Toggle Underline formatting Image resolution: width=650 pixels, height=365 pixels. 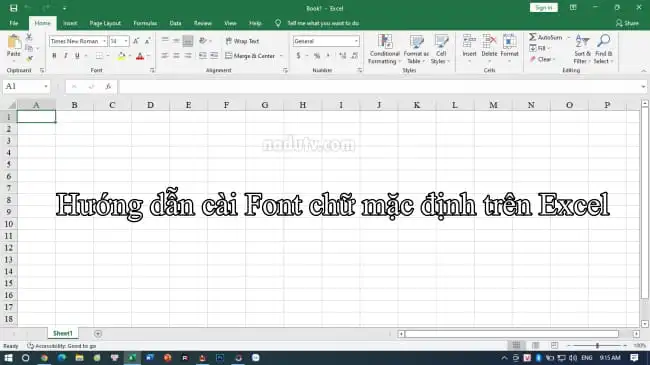click(77, 56)
